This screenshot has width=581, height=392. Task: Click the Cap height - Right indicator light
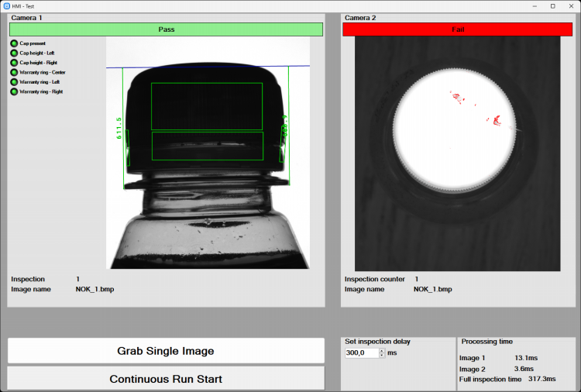pyautogui.click(x=14, y=63)
